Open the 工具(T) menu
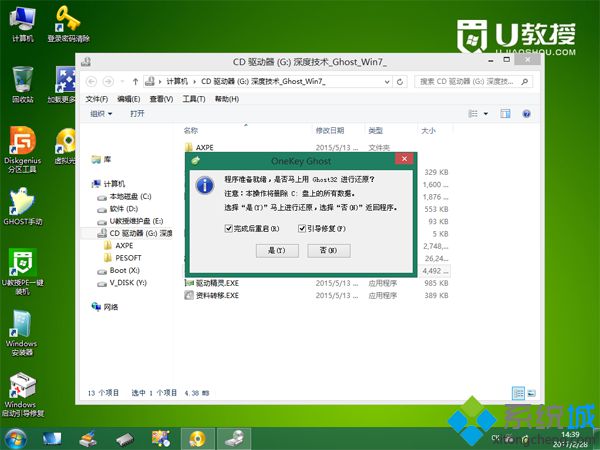The width and height of the screenshot is (600, 450). click(x=194, y=99)
